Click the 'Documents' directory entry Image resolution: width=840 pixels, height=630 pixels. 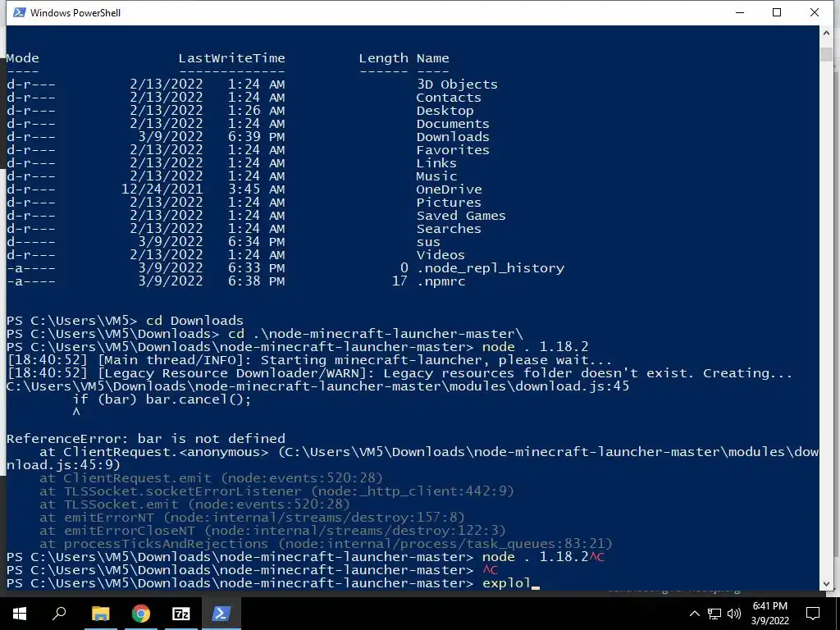point(453,124)
